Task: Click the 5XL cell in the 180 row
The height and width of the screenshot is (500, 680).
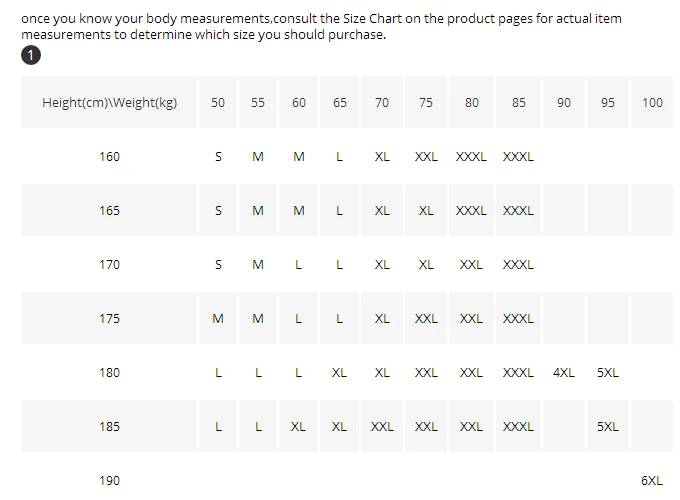Action: click(x=608, y=373)
